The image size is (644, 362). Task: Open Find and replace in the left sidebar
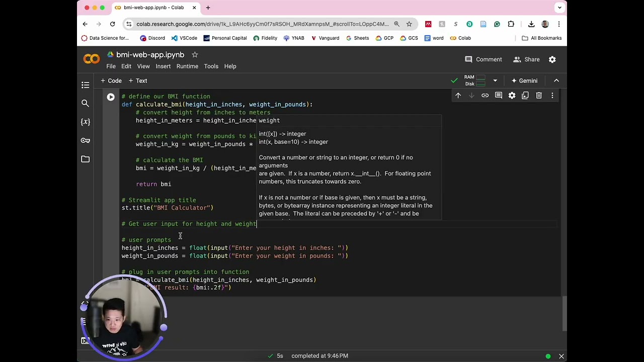tap(86, 103)
